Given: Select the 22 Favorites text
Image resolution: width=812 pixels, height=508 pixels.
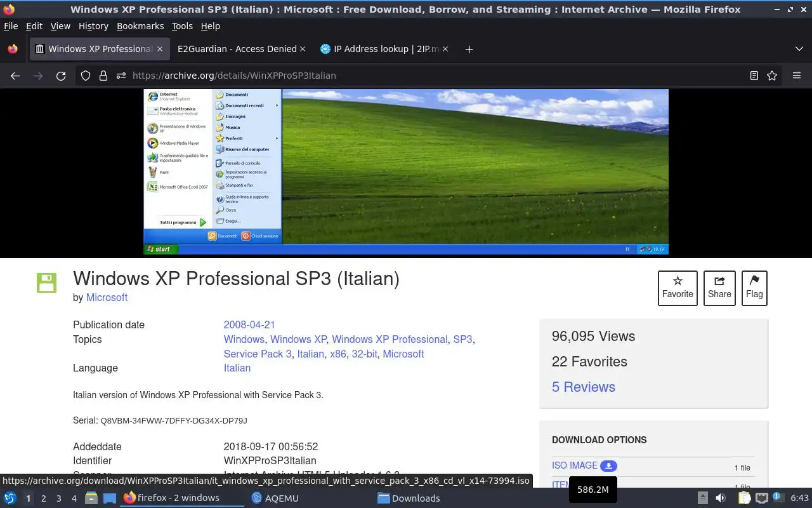Looking at the screenshot, I should [x=589, y=361].
